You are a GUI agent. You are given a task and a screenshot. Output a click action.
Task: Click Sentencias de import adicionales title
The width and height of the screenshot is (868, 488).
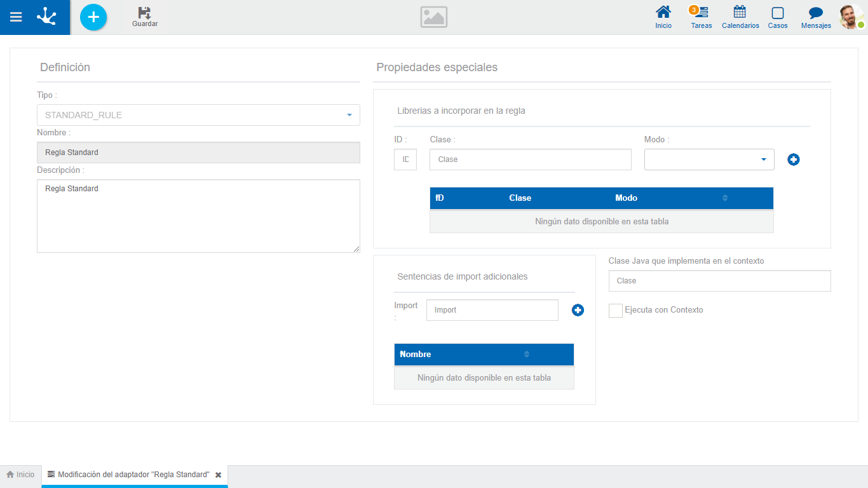click(x=463, y=276)
